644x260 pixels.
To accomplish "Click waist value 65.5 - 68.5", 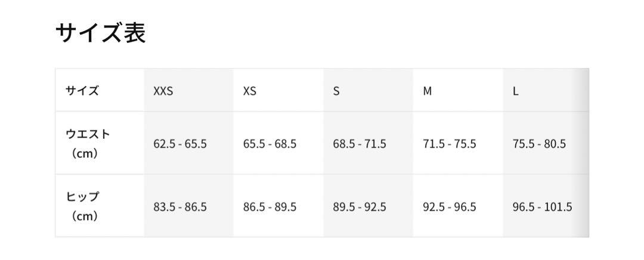I will tap(270, 144).
